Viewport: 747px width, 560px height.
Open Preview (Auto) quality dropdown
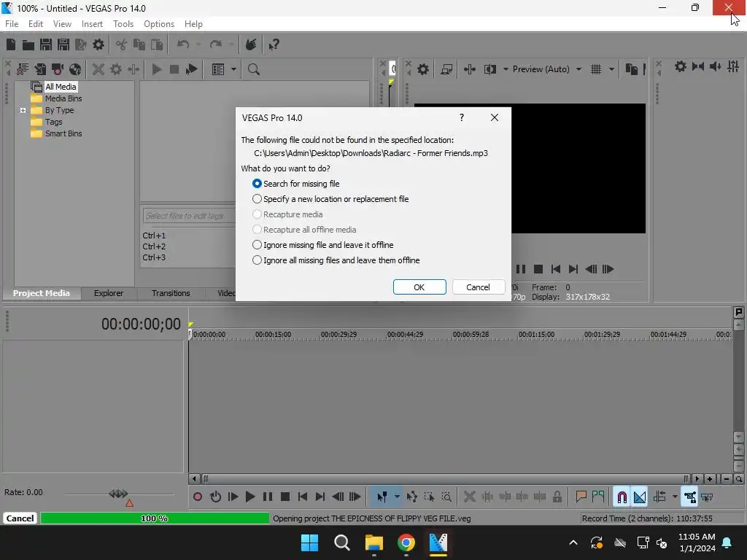[x=578, y=69]
